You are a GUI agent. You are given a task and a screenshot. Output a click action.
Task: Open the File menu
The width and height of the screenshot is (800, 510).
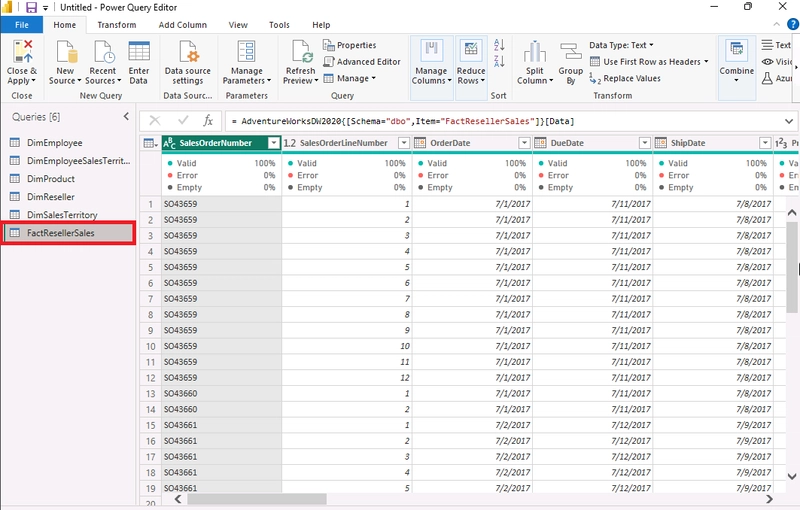pos(21,24)
